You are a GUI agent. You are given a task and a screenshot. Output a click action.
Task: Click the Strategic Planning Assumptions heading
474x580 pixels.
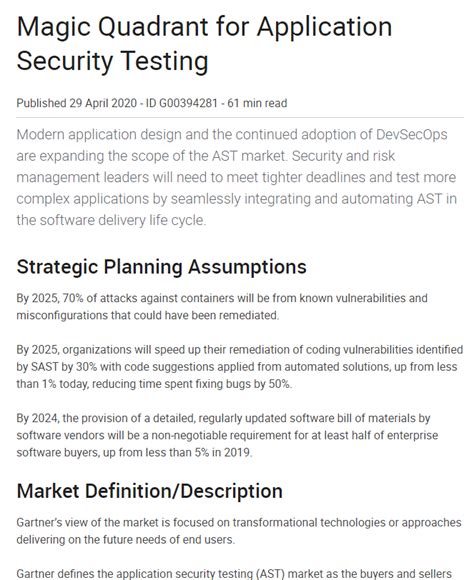[x=161, y=267]
